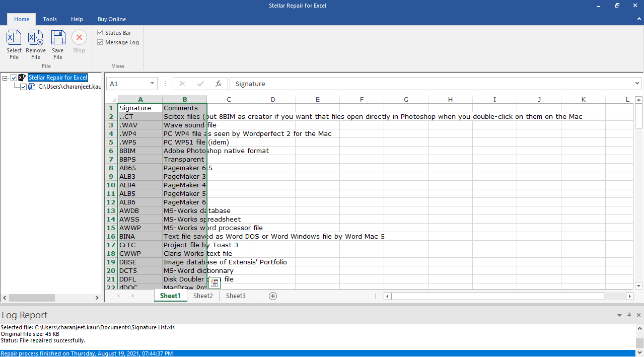The image size is (644, 357).
Task: Click the Quick Analysis icon near row 21
Action: pos(214,283)
